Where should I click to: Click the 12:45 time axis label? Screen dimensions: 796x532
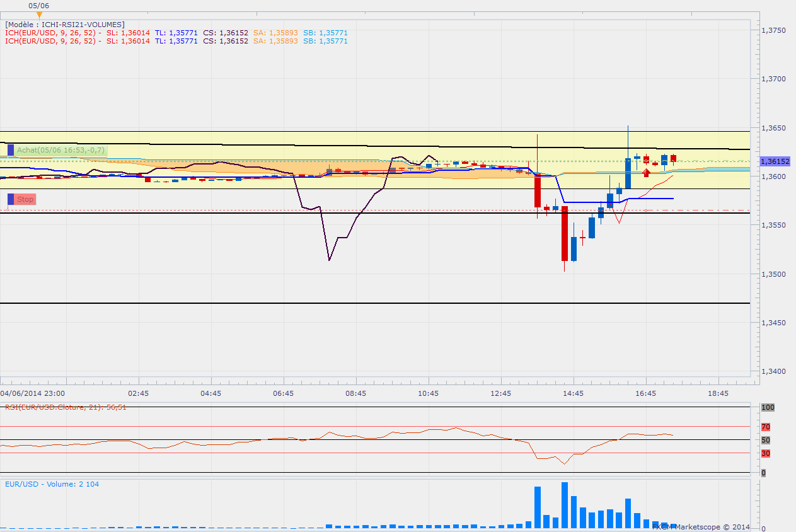click(500, 393)
